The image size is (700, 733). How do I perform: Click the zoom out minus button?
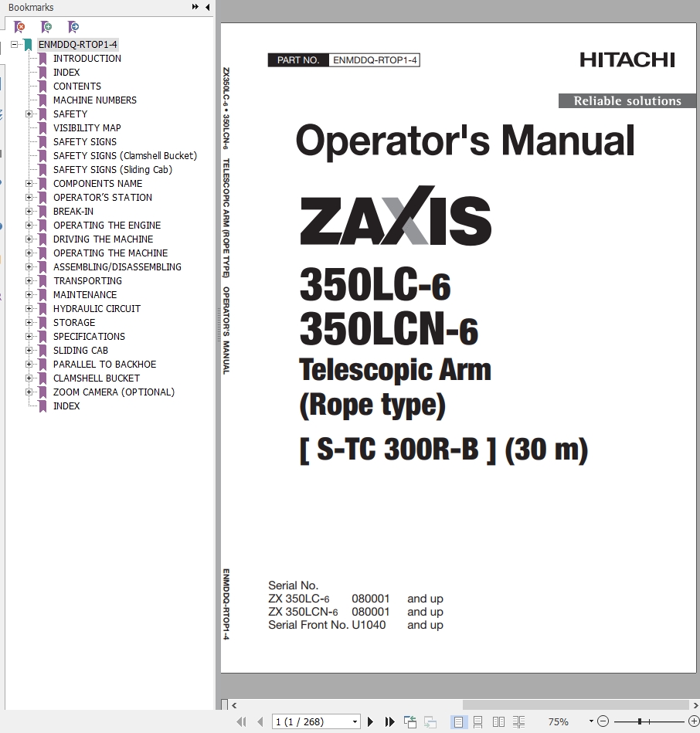tap(603, 721)
